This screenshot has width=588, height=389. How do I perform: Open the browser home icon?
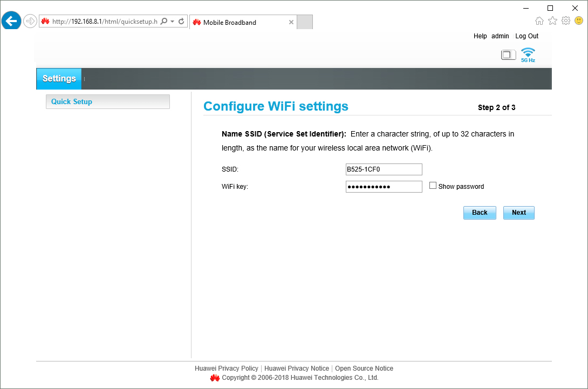tap(539, 21)
